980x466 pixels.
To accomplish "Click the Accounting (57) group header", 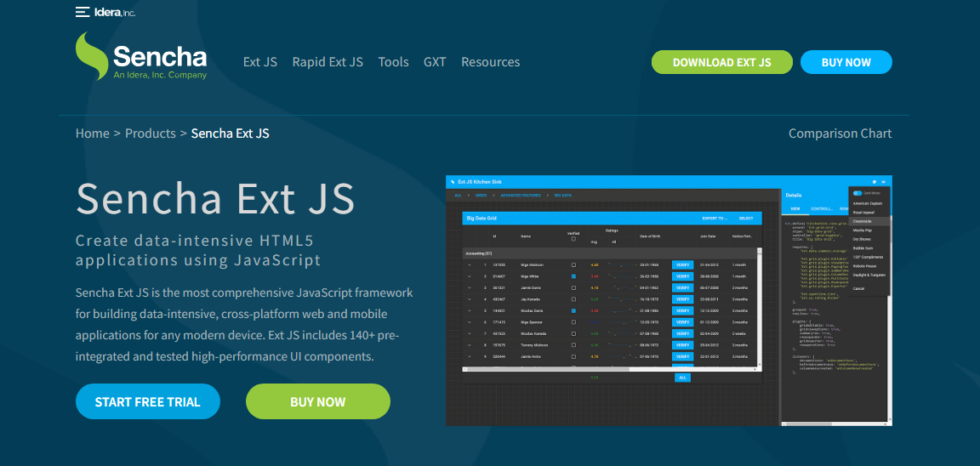I will 610,253.
